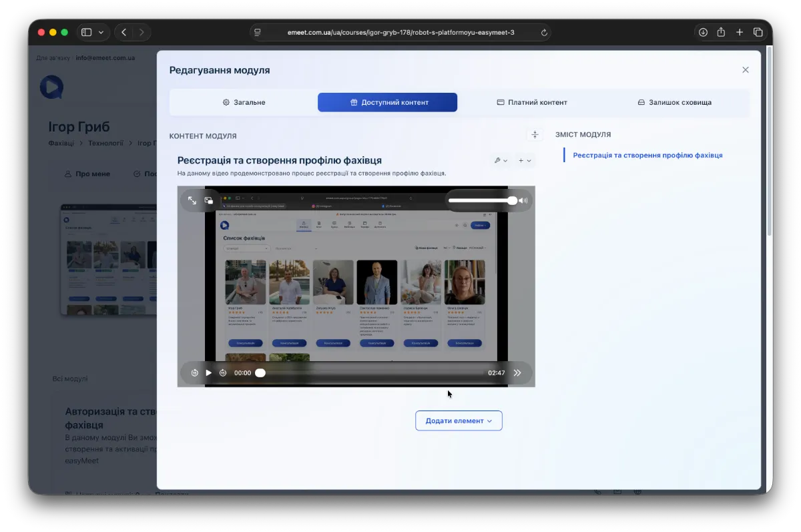Skip back 15 seconds in video
Image resolution: width=801 pixels, height=532 pixels.
[194, 373]
